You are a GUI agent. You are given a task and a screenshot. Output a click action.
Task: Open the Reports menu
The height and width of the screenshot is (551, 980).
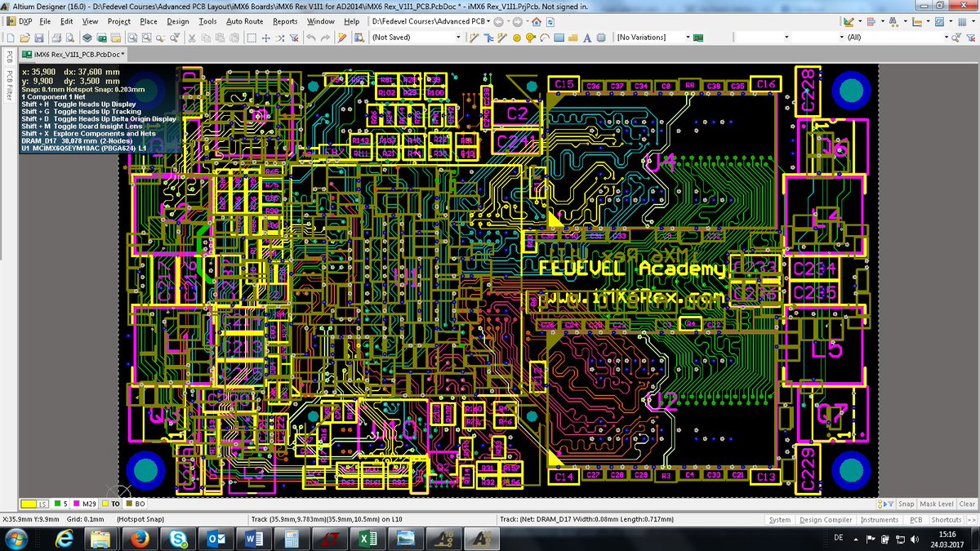(285, 21)
